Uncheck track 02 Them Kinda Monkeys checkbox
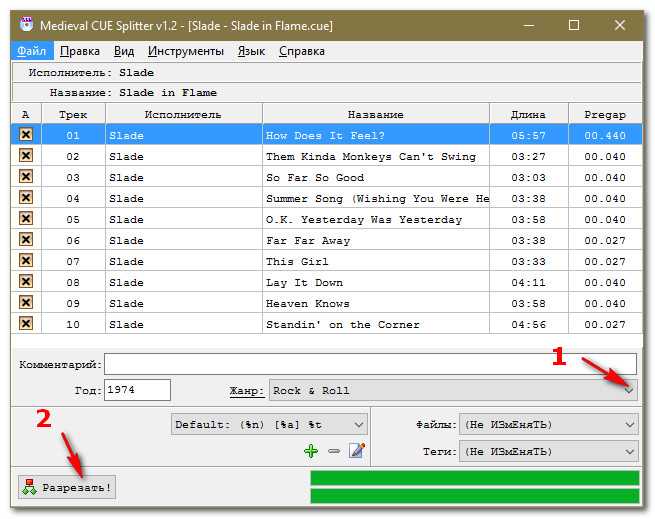 pos(26,155)
